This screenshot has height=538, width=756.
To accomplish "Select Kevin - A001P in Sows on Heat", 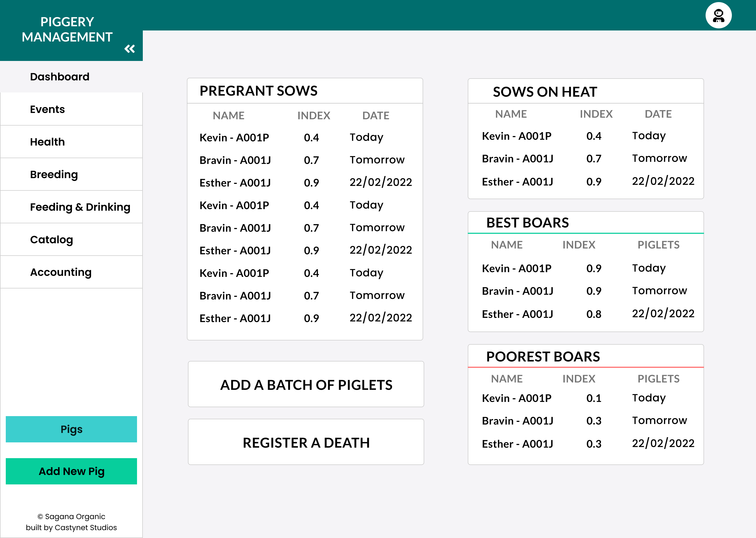I will 516,136.
